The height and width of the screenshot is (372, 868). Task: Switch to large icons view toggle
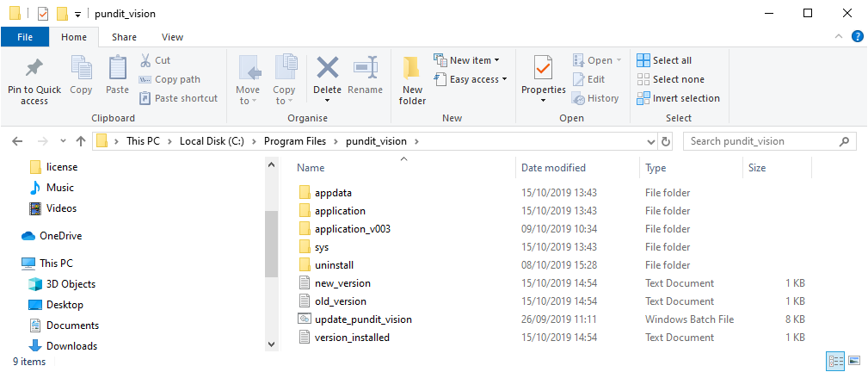pyautogui.click(x=853, y=362)
